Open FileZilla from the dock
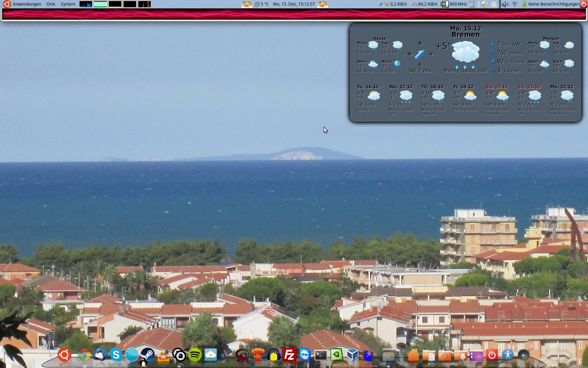Screen dimensions: 588x368 pyautogui.click(x=289, y=355)
